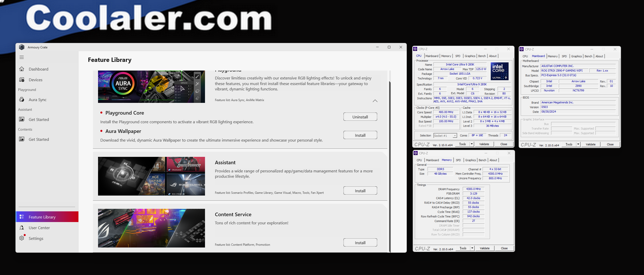Viewport: 644px width, 275px height.
Task: Click the Feature Library sidebar icon
Action: 22,217
